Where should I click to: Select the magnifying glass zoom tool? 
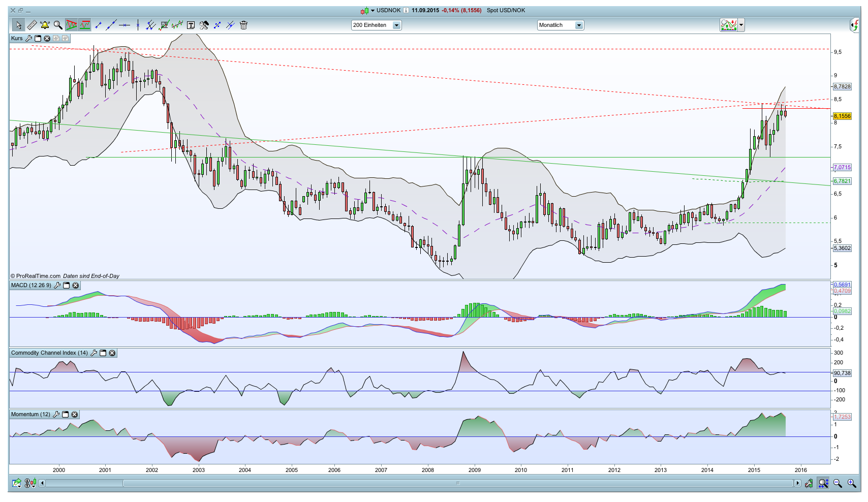point(58,25)
